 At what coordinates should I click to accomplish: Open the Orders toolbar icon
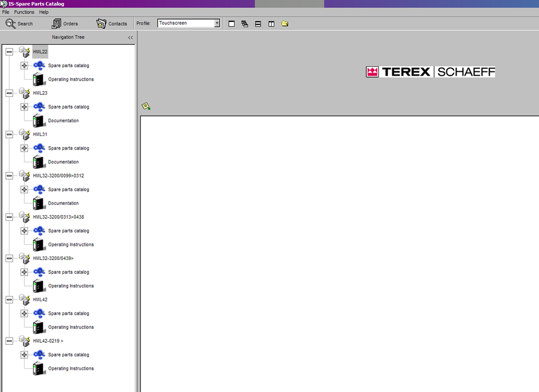[56, 24]
